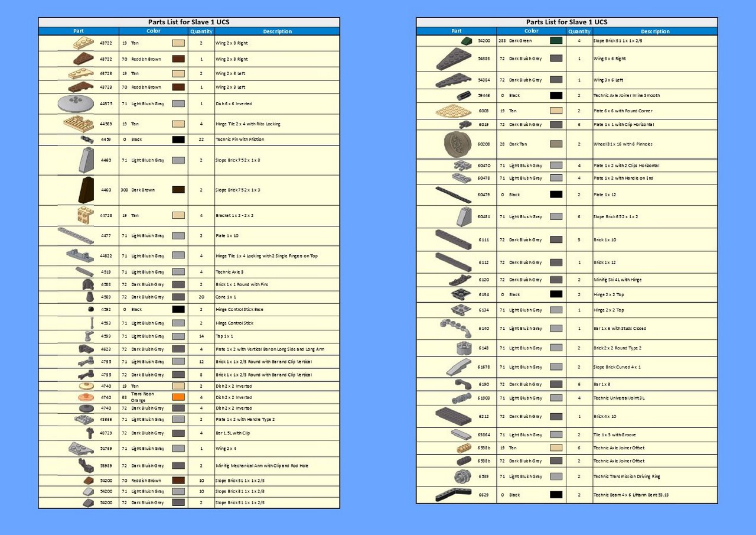
Task: Click the 'Brick 1 x 1 Round with Fins' description
Action: click(x=242, y=284)
